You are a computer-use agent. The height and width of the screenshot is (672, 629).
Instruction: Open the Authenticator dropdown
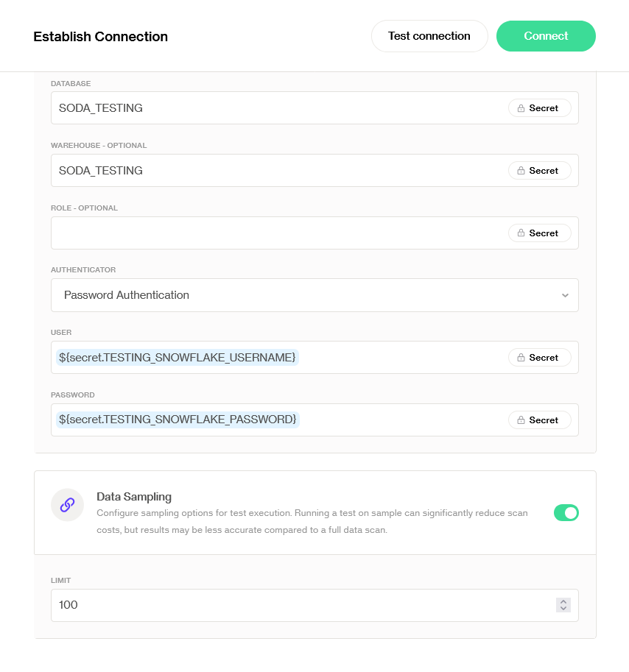pyautogui.click(x=314, y=295)
